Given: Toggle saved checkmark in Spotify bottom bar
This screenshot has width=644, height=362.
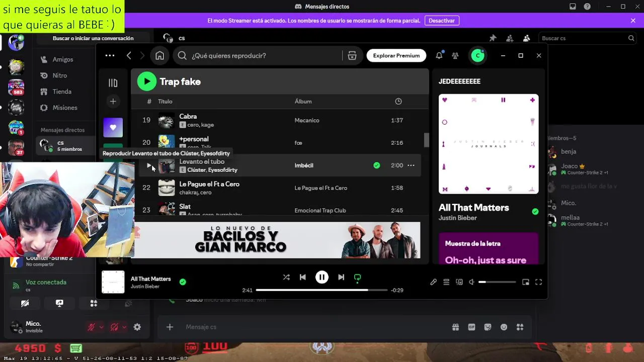Looking at the screenshot, I should point(183,282).
